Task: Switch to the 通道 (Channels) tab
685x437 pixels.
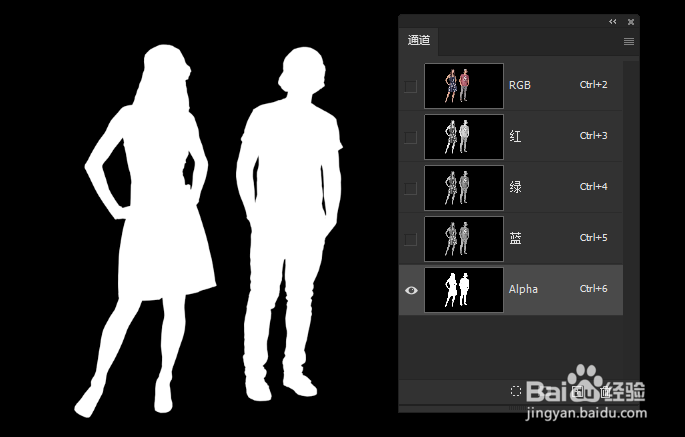Action: [419, 41]
